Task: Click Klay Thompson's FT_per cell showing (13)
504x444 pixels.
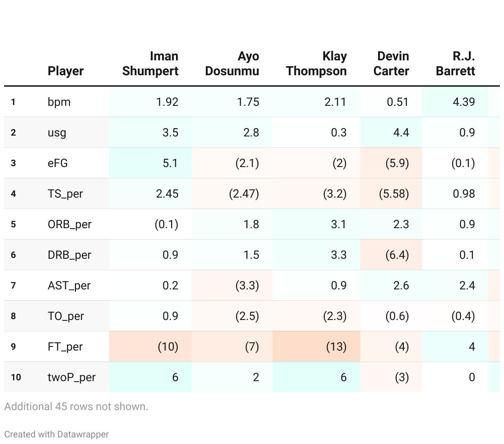Action: pos(336,346)
